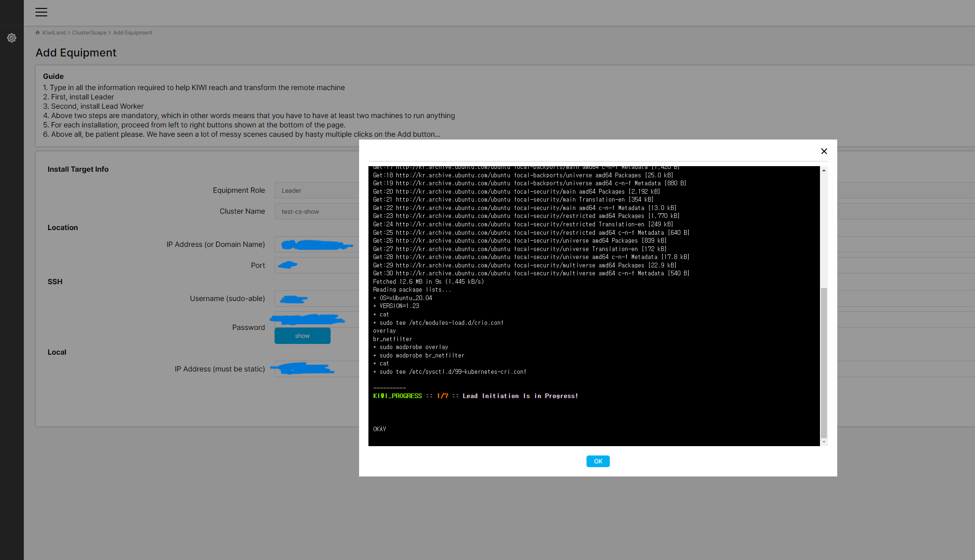Click the home icon in the breadcrumb
This screenshot has height=560, width=975.
pos(38,33)
